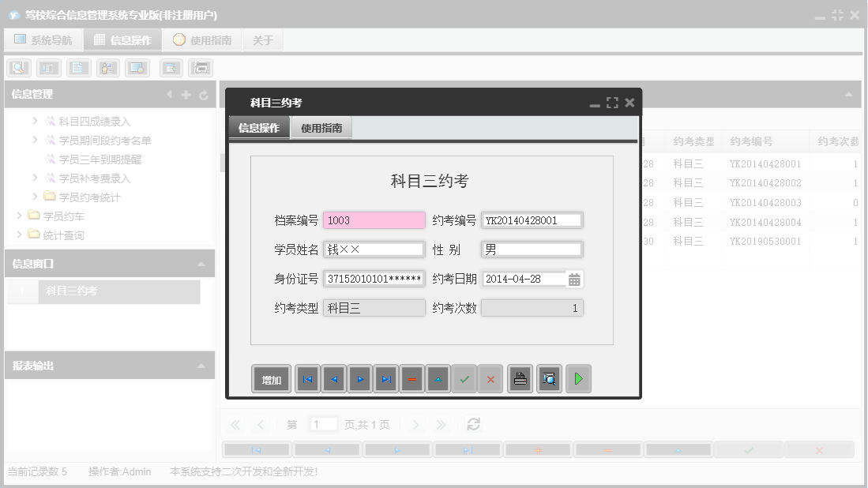868x488 pixels.
Task: Jump to first record with navigation icon
Action: (x=307, y=378)
